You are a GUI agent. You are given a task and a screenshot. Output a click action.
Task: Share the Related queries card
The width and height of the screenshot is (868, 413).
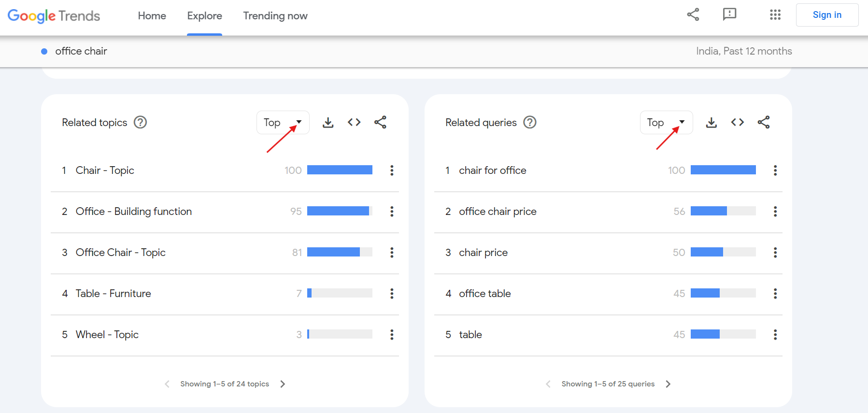click(763, 122)
